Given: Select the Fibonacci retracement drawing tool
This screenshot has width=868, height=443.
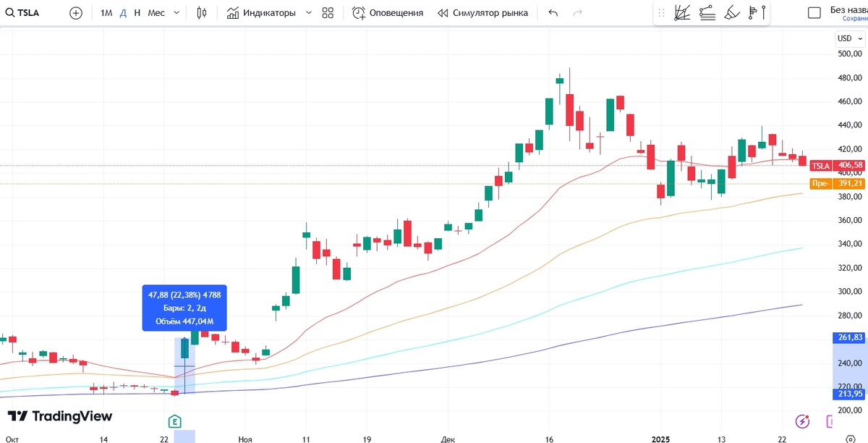Looking at the screenshot, I should [x=707, y=13].
